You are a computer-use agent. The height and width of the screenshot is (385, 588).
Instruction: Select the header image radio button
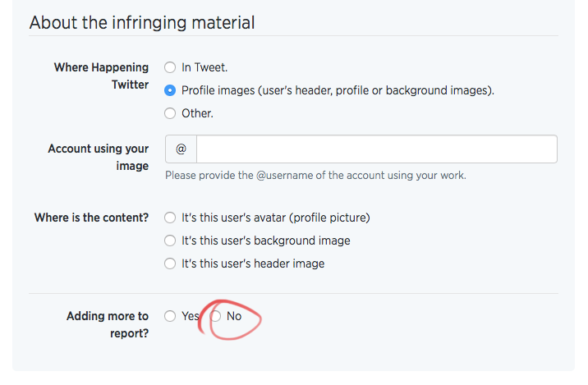(170, 264)
